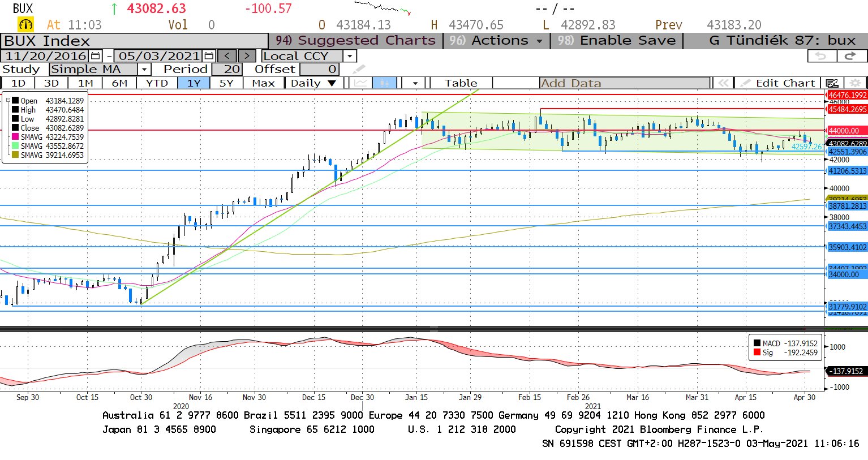Click the 37343.4453 blue price label

click(x=847, y=226)
